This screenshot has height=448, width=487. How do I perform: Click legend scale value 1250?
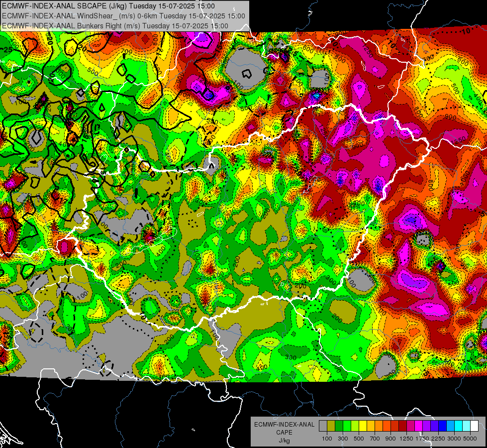click(406, 439)
